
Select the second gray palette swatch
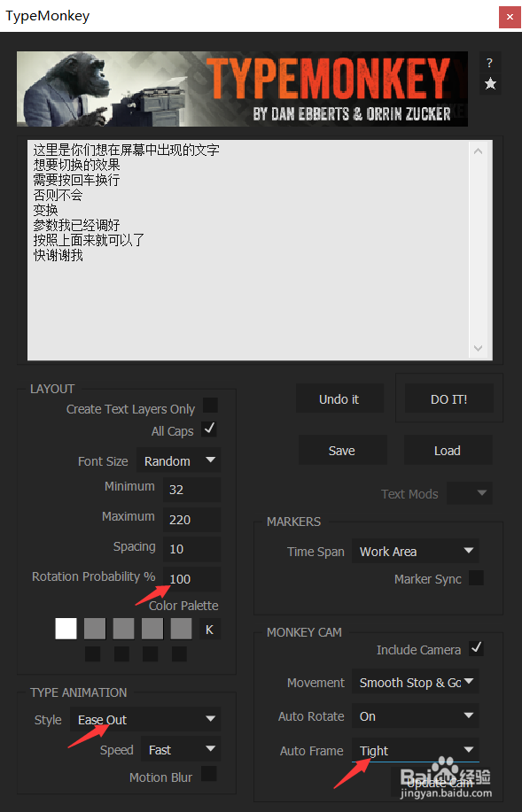pos(95,629)
